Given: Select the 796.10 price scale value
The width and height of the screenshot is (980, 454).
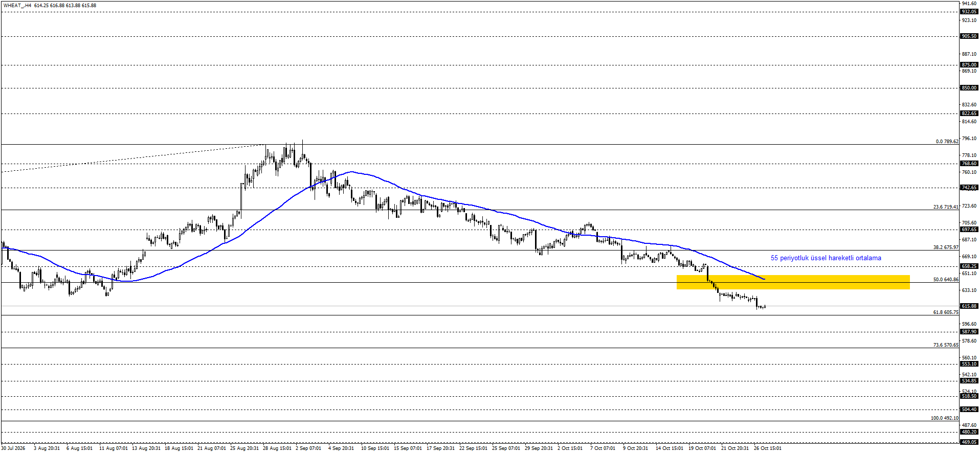Looking at the screenshot, I should click(969, 139).
